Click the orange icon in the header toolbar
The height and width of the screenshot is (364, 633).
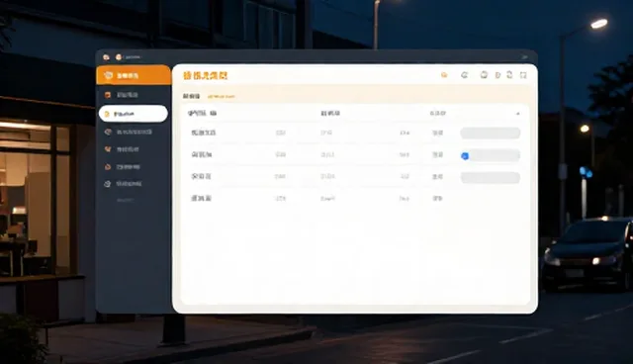pyautogui.click(x=444, y=75)
